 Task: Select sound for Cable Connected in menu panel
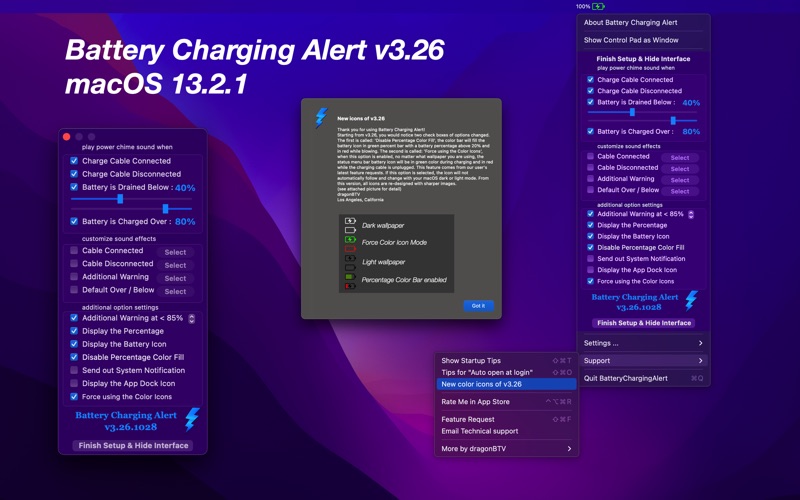pos(680,158)
